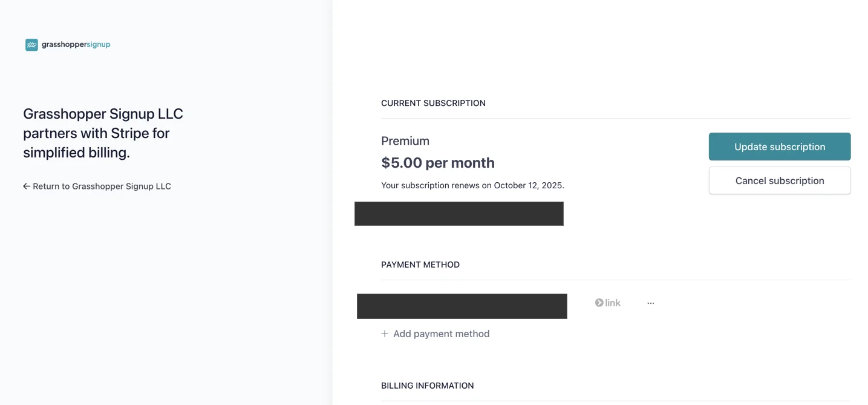Select the PAYMENT METHOD section header
This screenshot has height=405, width=868.
(x=420, y=265)
